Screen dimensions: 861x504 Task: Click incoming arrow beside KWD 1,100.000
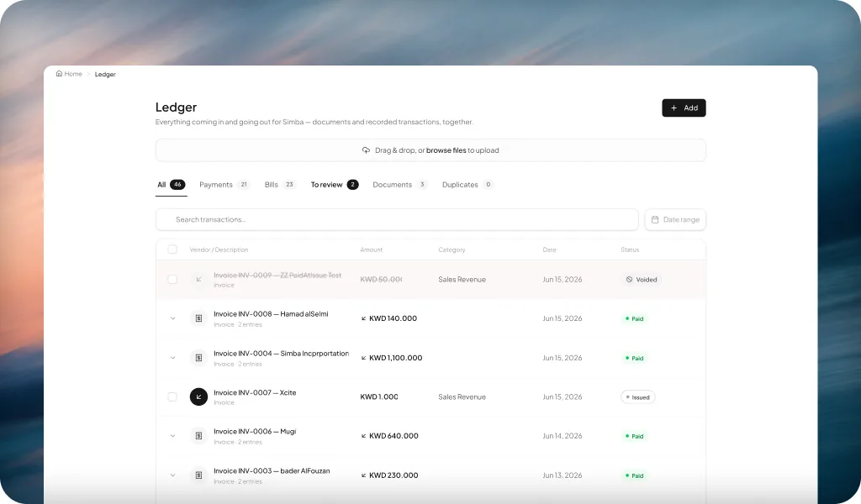pos(363,358)
